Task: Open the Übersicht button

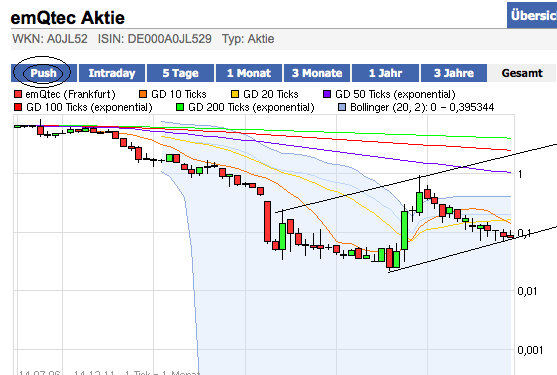Action: pyautogui.click(x=532, y=15)
